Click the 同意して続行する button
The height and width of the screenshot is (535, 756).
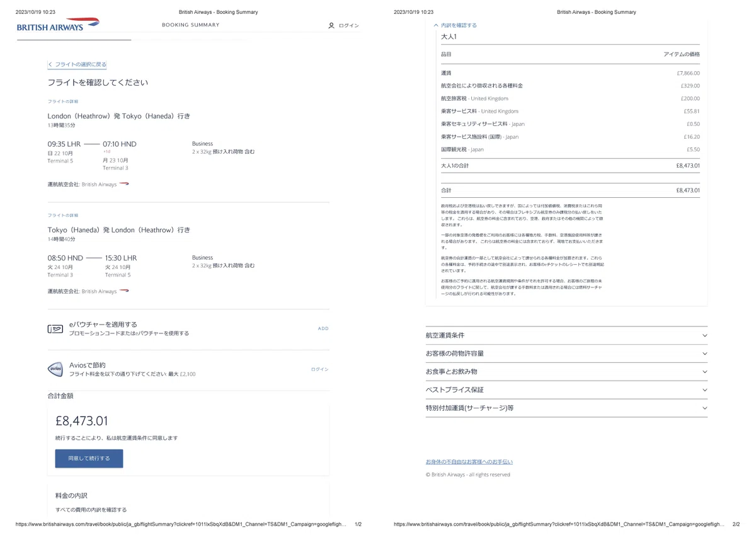click(x=89, y=458)
